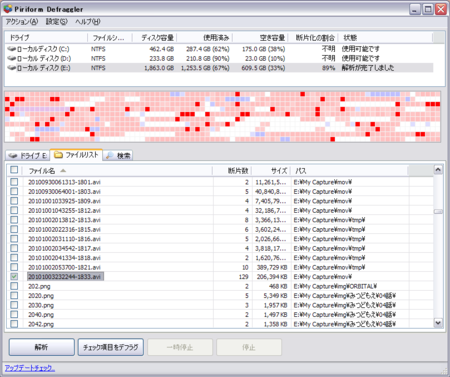Check the box for 20101001043255-1812.avi
The image size is (450, 377).
pos(14,210)
